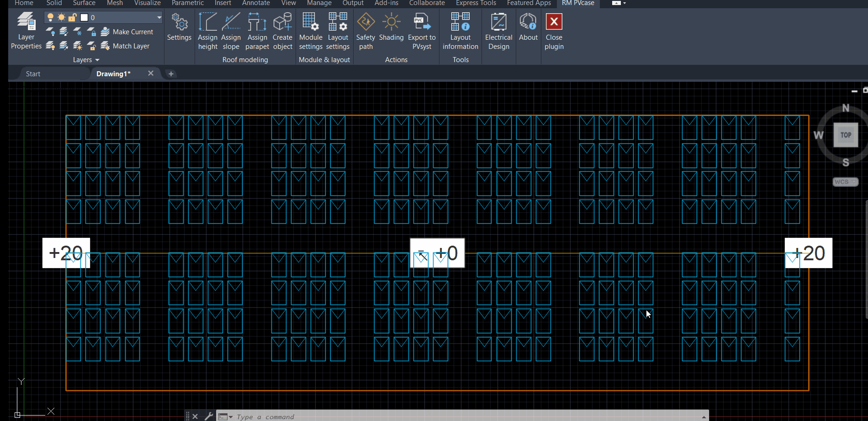Image resolution: width=868 pixels, height=421 pixels.
Task: Switch to the Annotate ribbon tab
Action: tap(256, 3)
